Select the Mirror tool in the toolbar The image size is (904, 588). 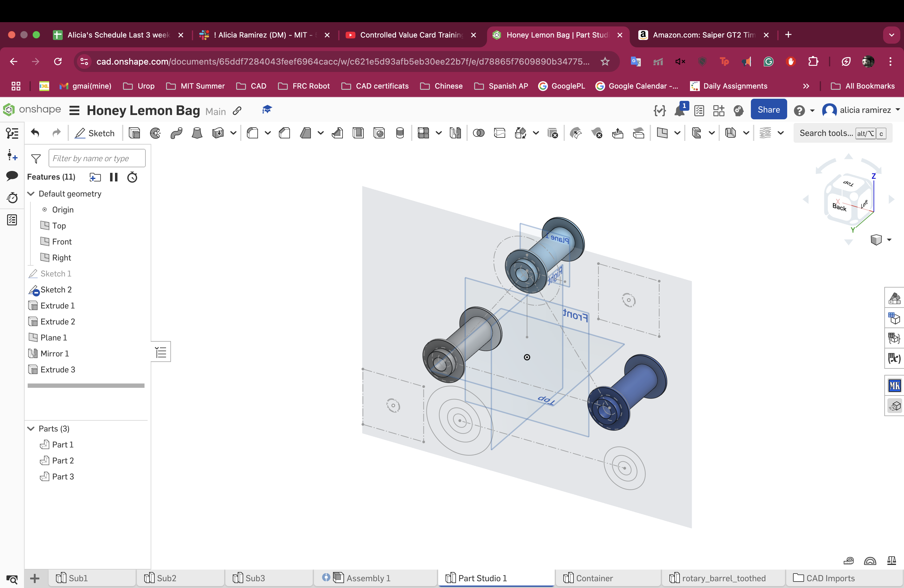tap(455, 133)
